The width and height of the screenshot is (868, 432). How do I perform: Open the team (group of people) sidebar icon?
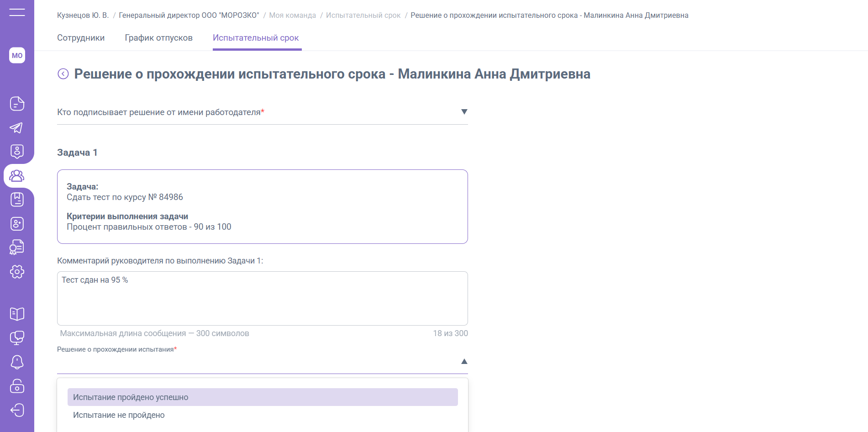[x=17, y=176]
